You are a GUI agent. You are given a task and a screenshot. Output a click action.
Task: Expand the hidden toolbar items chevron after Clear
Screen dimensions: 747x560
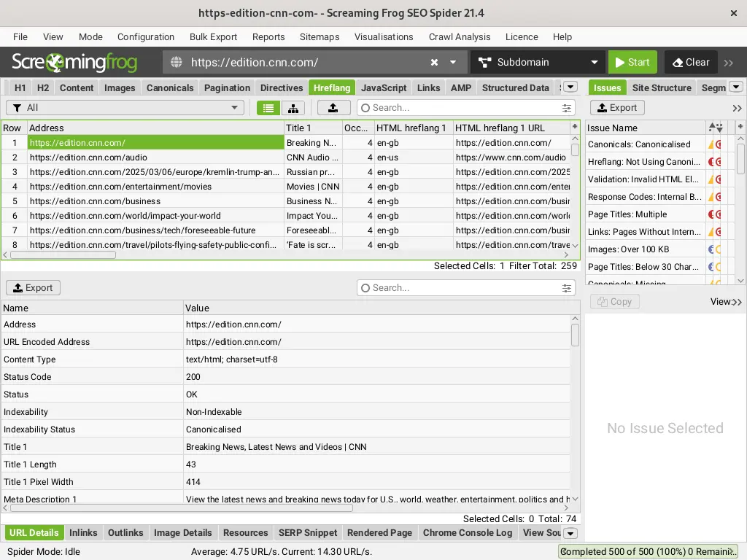point(729,63)
